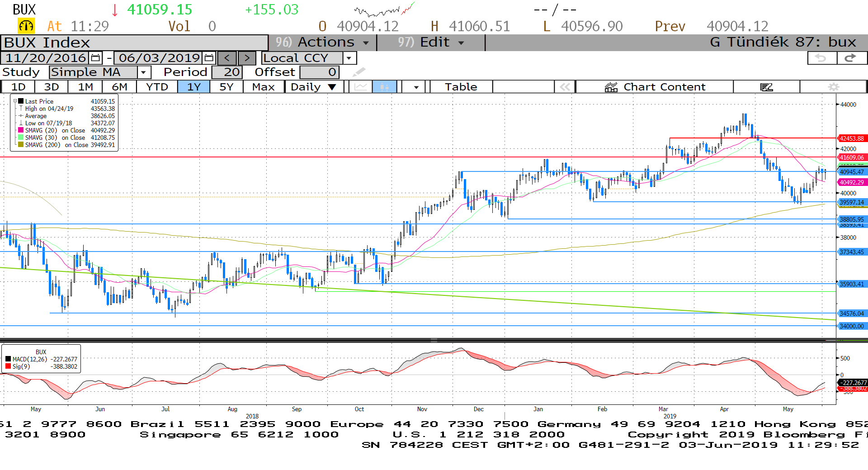Click the undo arrow button
Image resolution: width=868 pixels, height=470 pixels.
822,58
